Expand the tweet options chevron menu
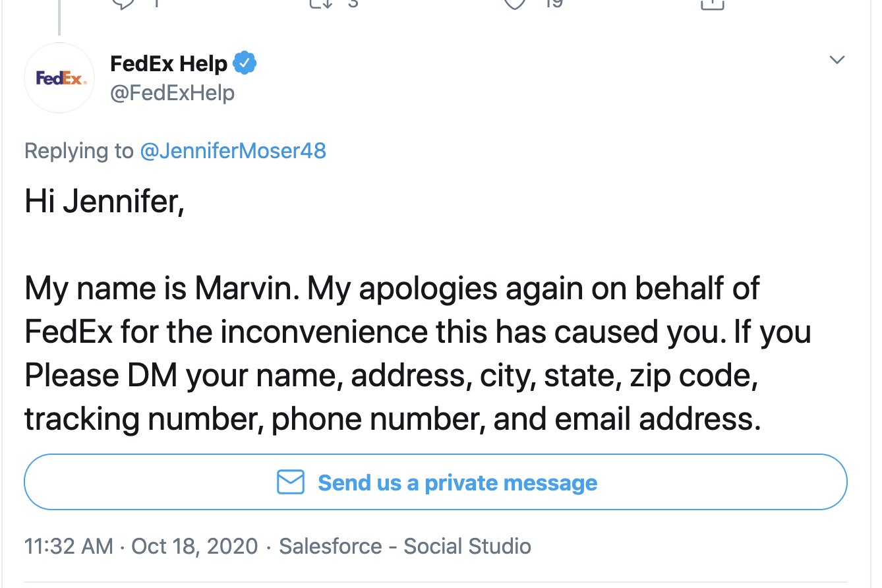 pyautogui.click(x=837, y=61)
